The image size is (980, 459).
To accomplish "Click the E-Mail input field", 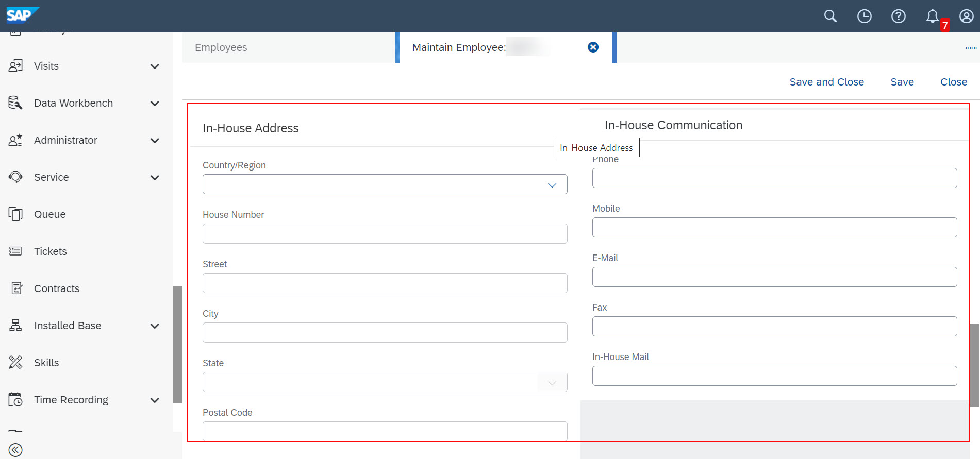I will [775, 277].
